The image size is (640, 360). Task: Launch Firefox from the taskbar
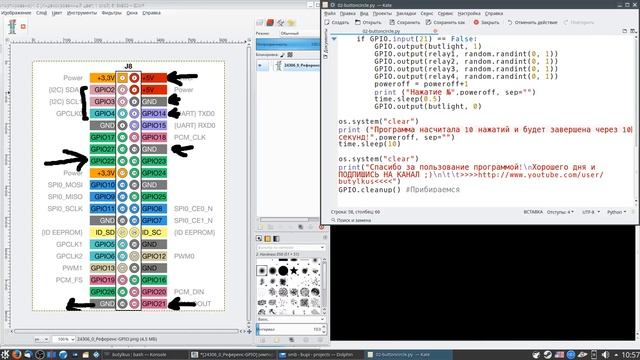coord(16,354)
